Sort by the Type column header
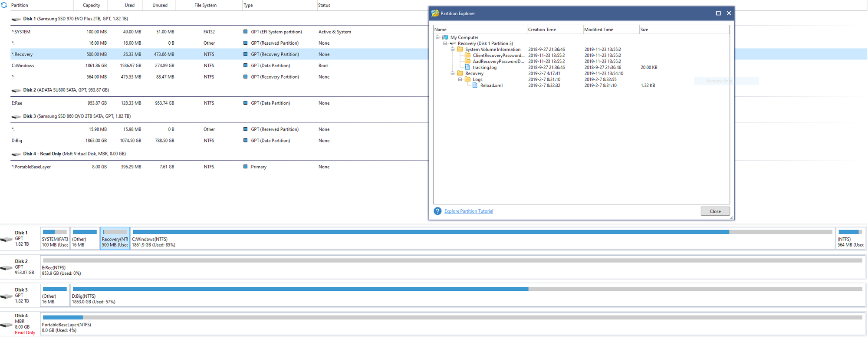This screenshot has width=868, height=342. coord(280,5)
